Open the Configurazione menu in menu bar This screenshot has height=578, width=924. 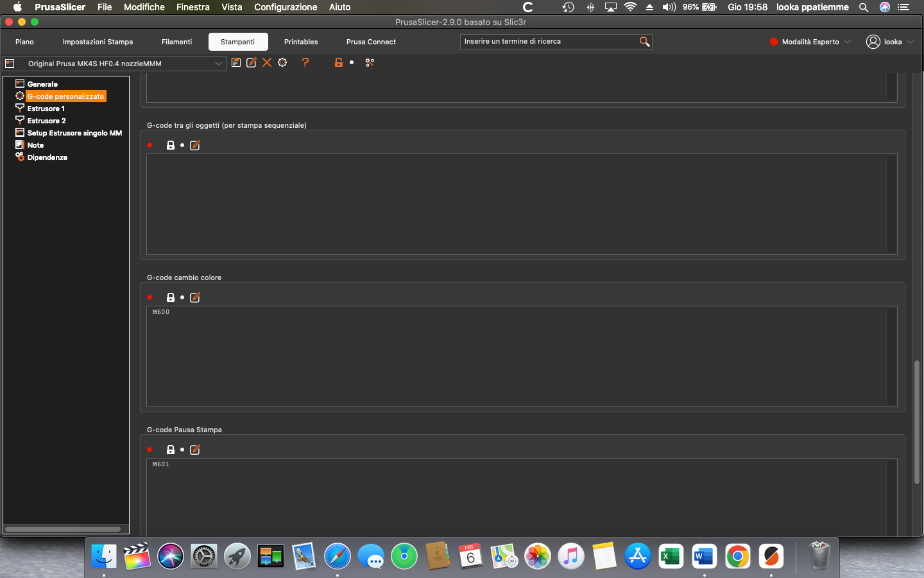pos(286,7)
